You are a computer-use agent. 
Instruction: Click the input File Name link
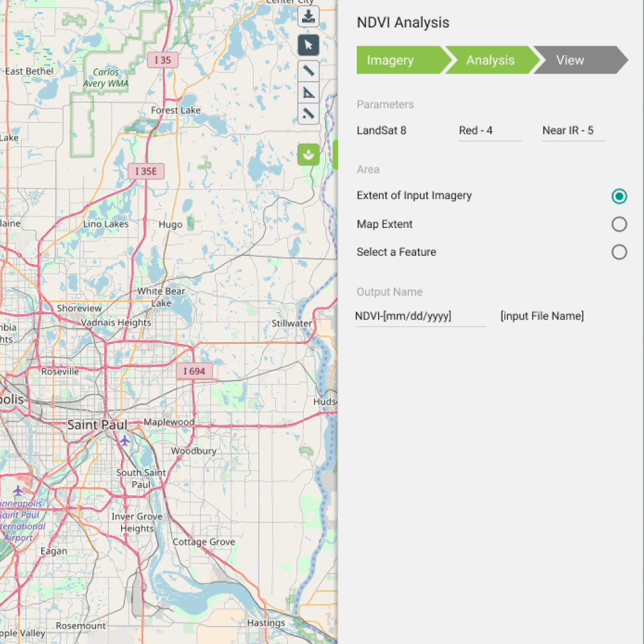click(x=542, y=316)
